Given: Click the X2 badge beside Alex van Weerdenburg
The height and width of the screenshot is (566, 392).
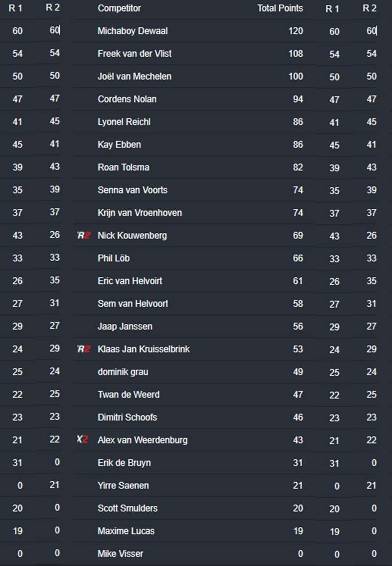Looking at the screenshot, I should (x=83, y=440).
